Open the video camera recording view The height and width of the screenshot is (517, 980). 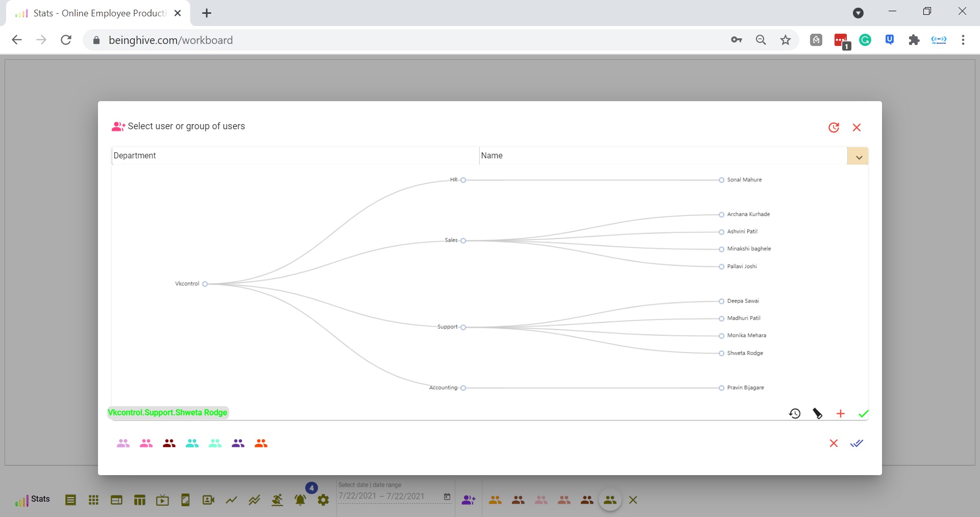(208, 500)
